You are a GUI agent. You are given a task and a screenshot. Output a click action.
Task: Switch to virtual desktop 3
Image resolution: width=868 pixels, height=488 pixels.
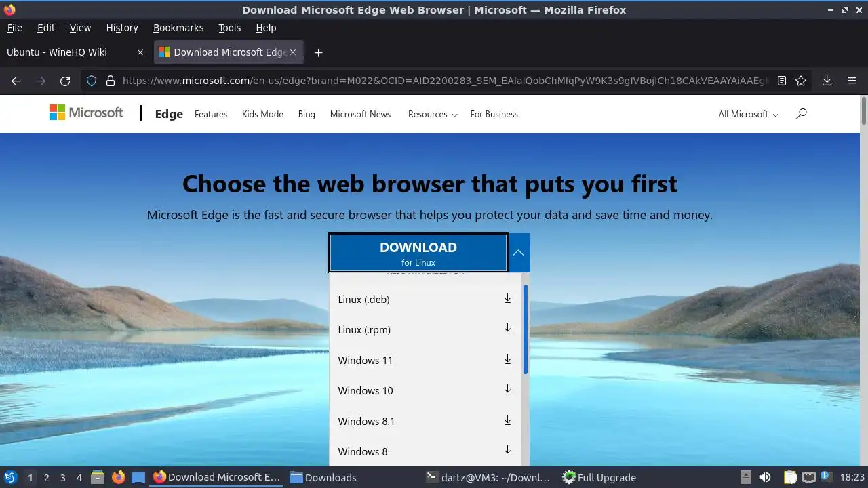[x=62, y=478]
